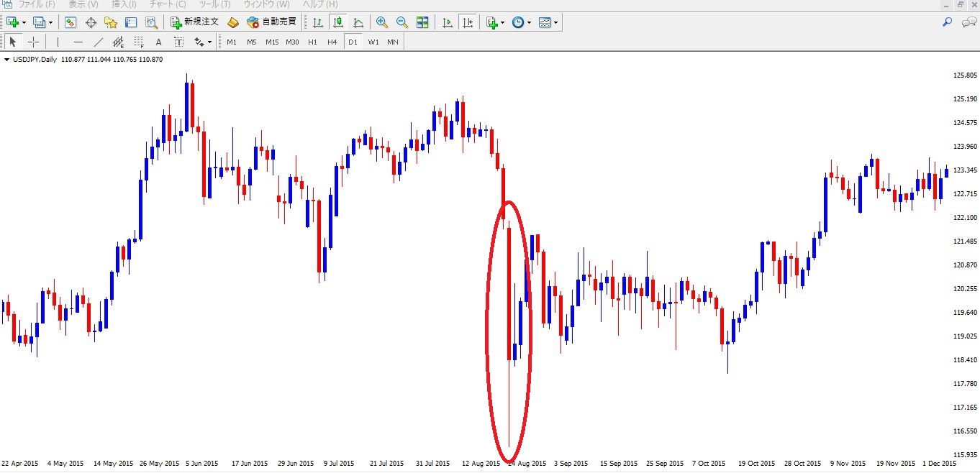
Task: Open the Periods clock icon
Action: [x=518, y=22]
